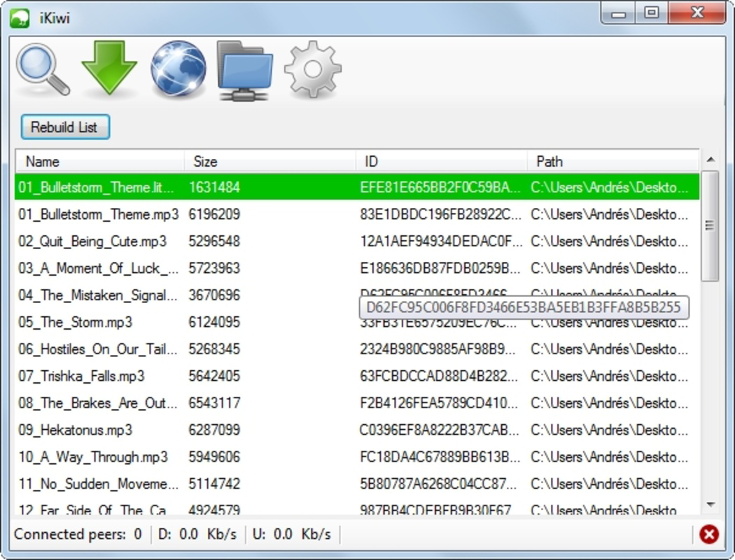This screenshot has width=735, height=560.
Task: Open the green arrow downloads section
Action: tap(109, 68)
